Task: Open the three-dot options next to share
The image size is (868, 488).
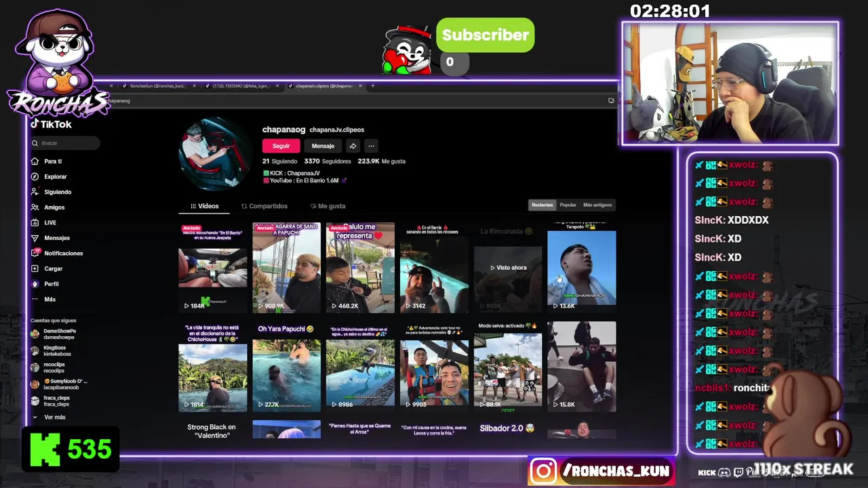Action: (371, 146)
